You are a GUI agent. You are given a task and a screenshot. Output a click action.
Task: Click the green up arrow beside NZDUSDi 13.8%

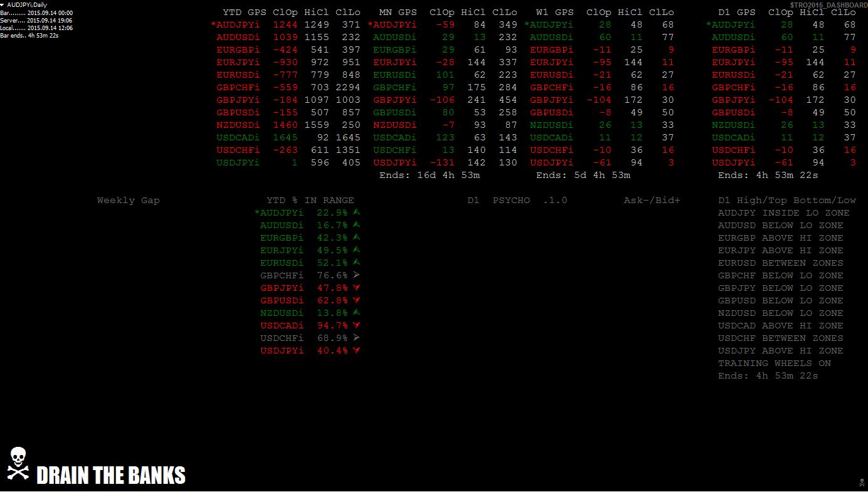[x=356, y=313]
